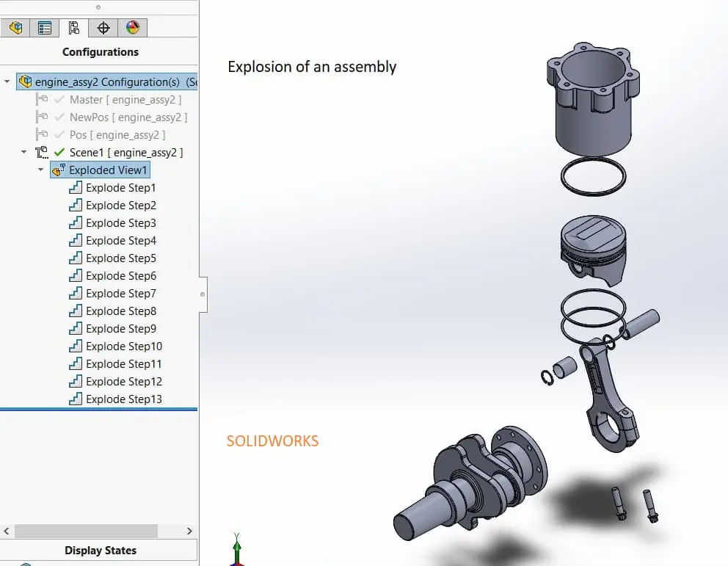Select the Configurations panel header
728x566 pixels.
(x=100, y=51)
